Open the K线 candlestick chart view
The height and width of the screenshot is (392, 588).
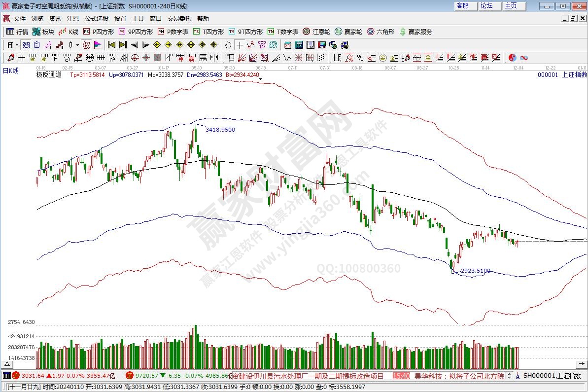tap(69, 32)
